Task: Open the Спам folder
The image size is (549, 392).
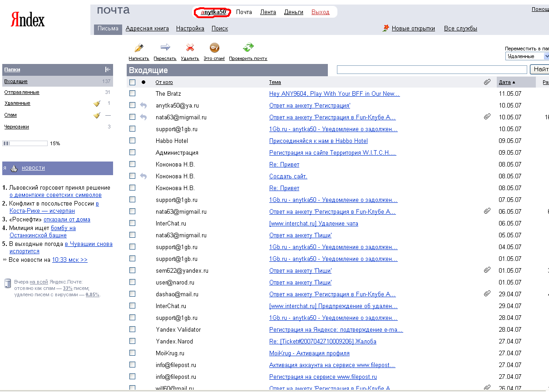Action: 10,115
